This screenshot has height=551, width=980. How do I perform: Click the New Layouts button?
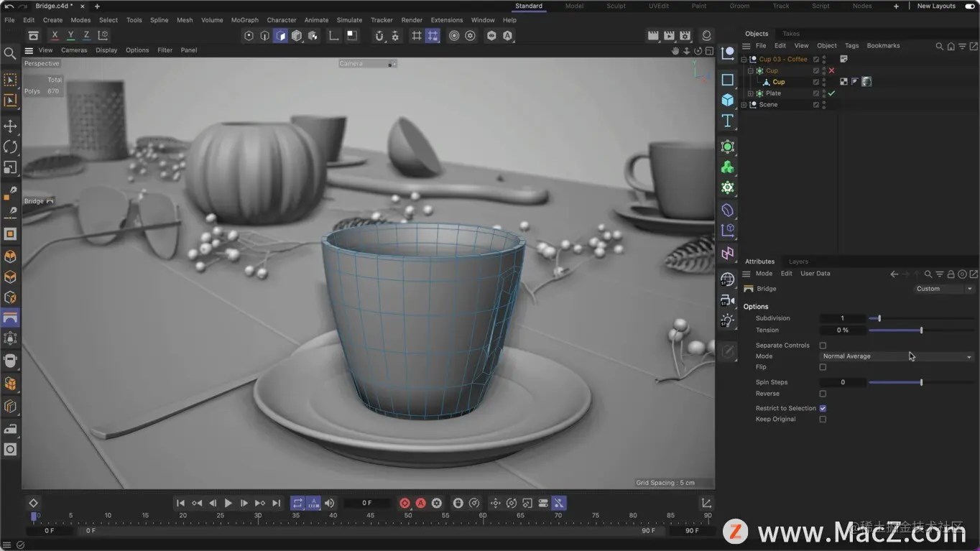tap(936, 6)
